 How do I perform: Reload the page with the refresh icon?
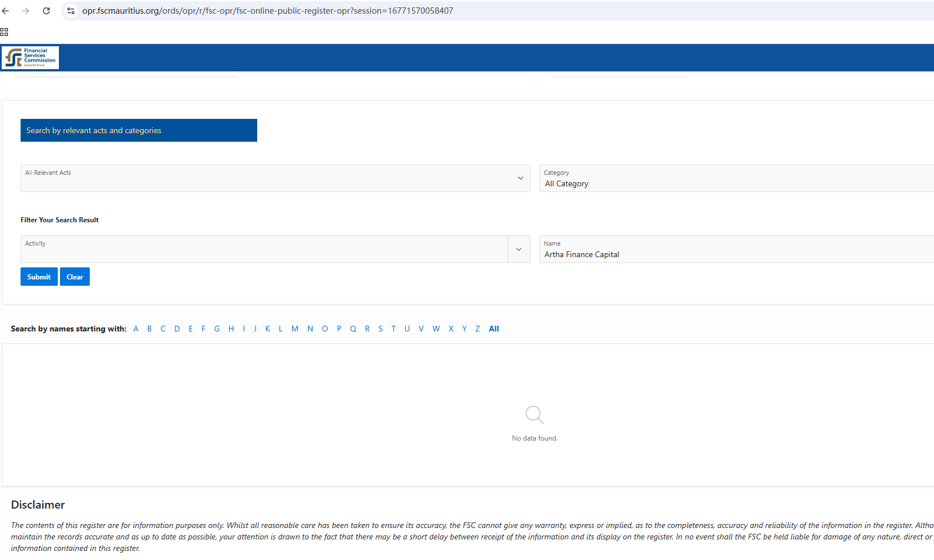click(46, 11)
